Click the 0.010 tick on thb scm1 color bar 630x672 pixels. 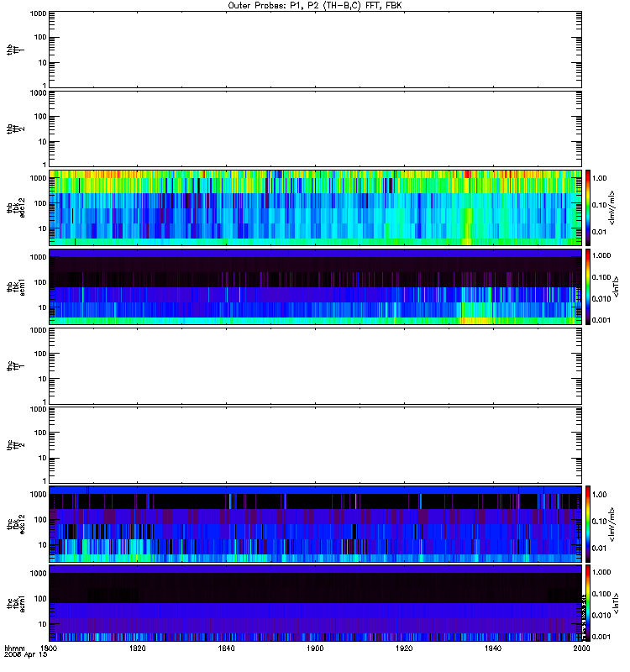click(601, 299)
